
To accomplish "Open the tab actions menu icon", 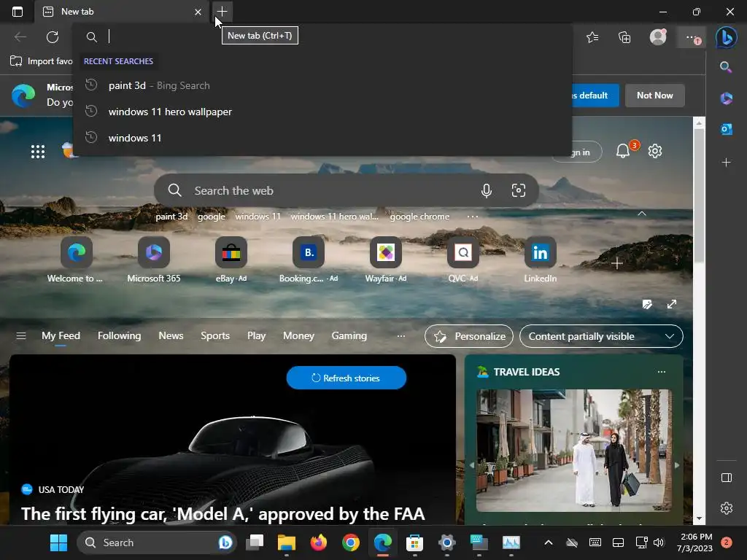I will 18,12.
